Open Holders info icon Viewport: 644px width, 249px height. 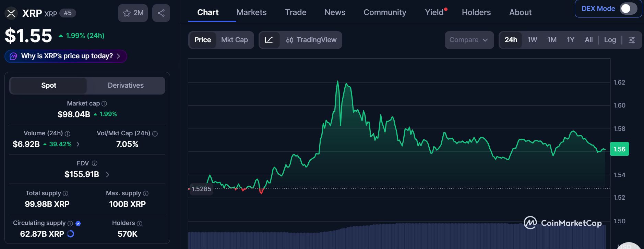[140, 223]
